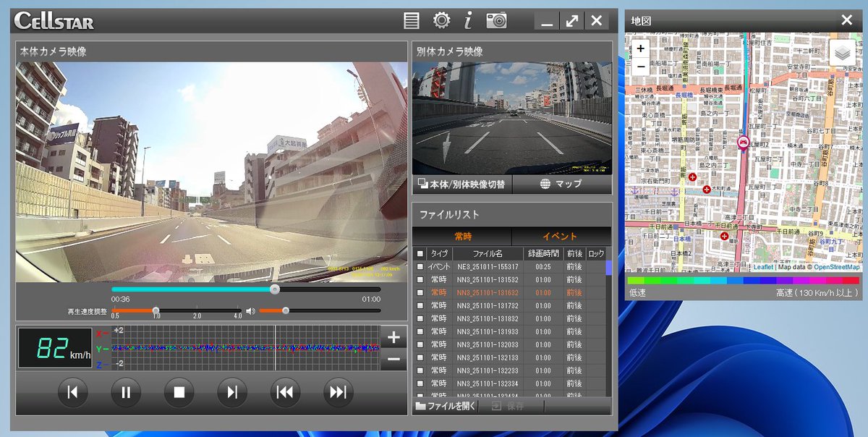
Task: Toggle the select-all checkbox in header
Action: coord(420,254)
